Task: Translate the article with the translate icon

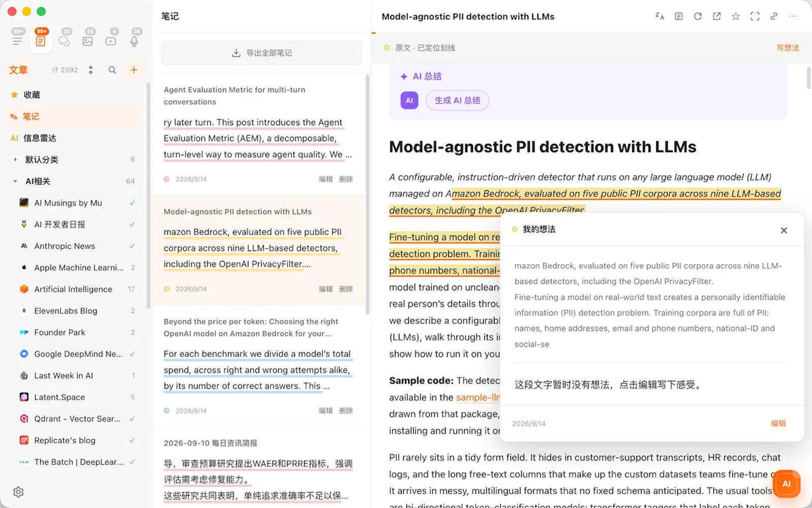Action: pyautogui.click(x=660, y=16)
